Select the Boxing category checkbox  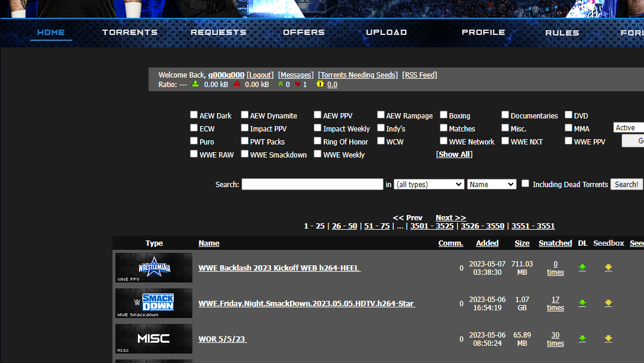pyautogui.click(x=443, y=115)
